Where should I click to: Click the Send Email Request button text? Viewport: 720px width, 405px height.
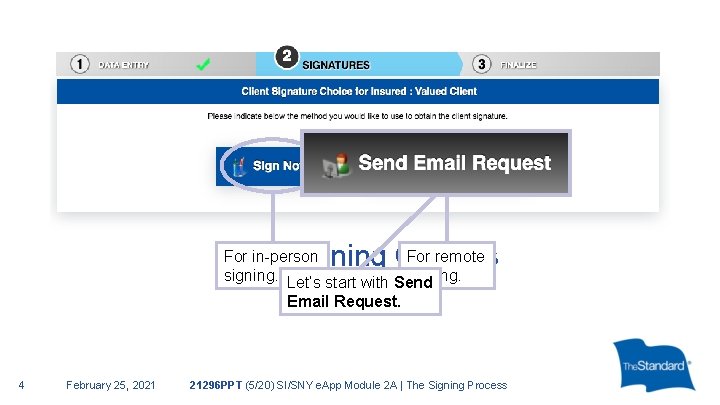(455, 163)
